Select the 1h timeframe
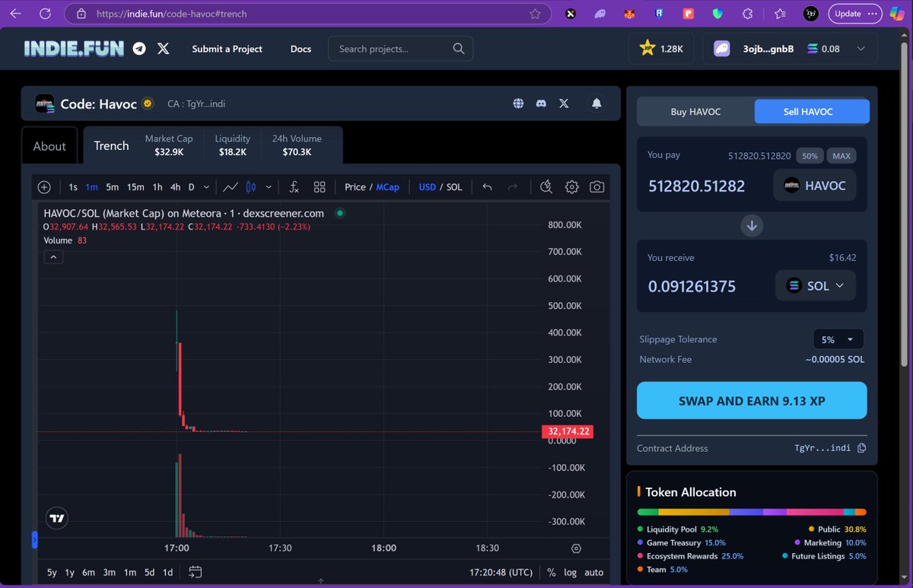Viewport: 913px width, 588px height. (x=157, y=187)
